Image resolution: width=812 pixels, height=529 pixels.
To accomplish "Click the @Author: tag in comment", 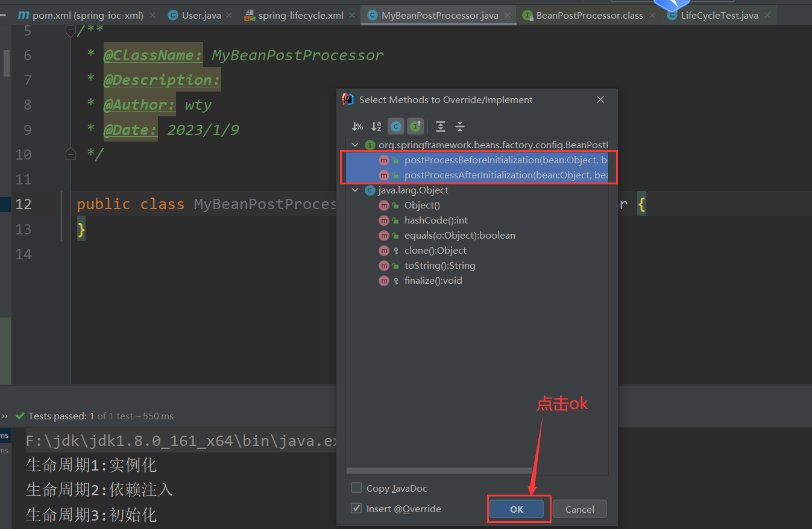I will [139, 105].
